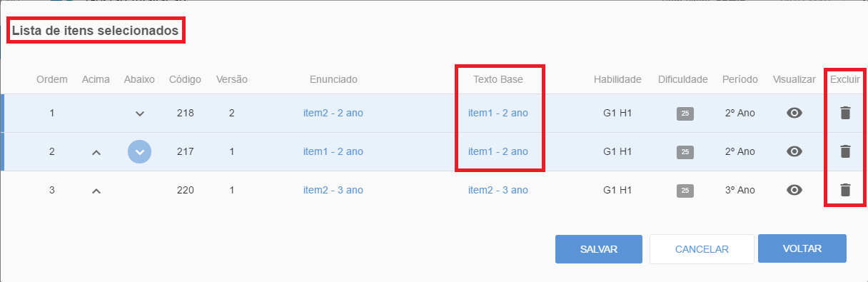Move item 218 down with the chevron
This screenshot has height=282, width=868.
pos(140,114)
